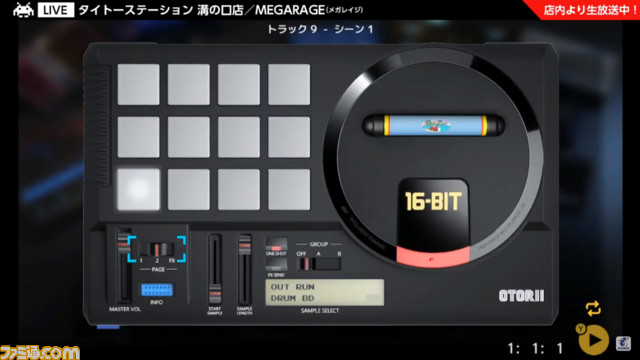Click the MASTER VOL fader handle
640x360 pixels.
coord(123,242)
